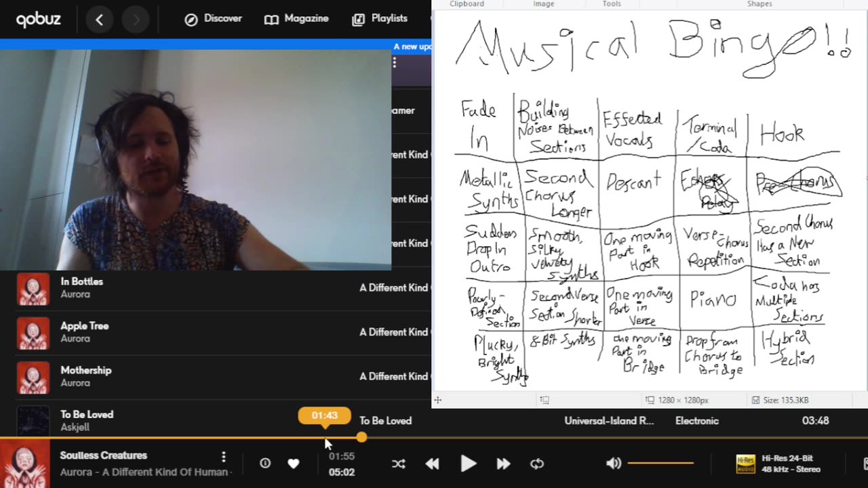Click the Hi-Res Audio badge

[x=746, y=464]
